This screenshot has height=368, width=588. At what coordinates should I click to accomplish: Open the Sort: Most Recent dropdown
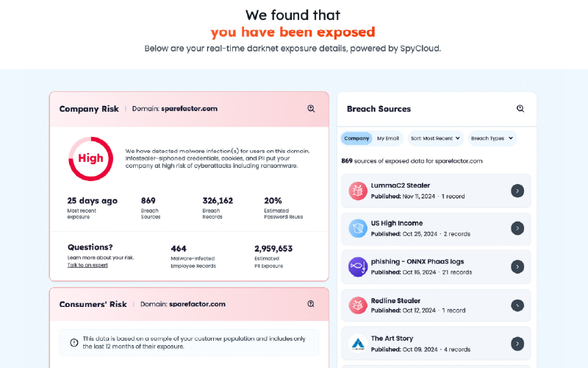click(436, 138)
